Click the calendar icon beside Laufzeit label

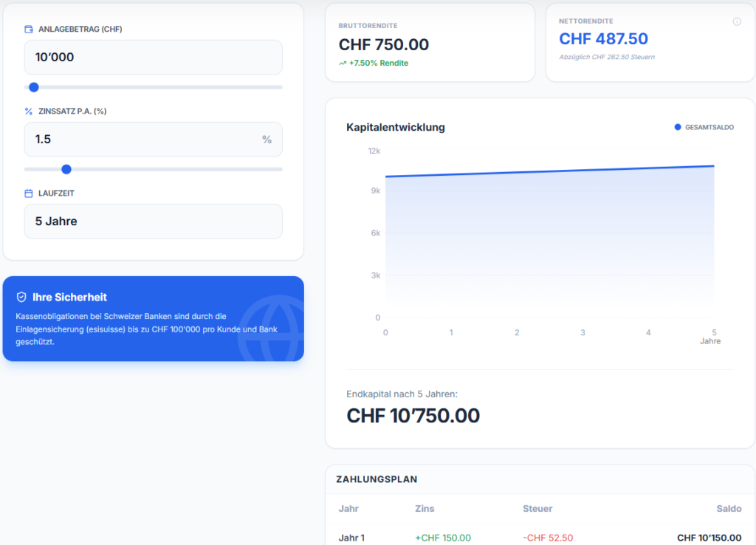pyautogui.click(x=29, y=193)
